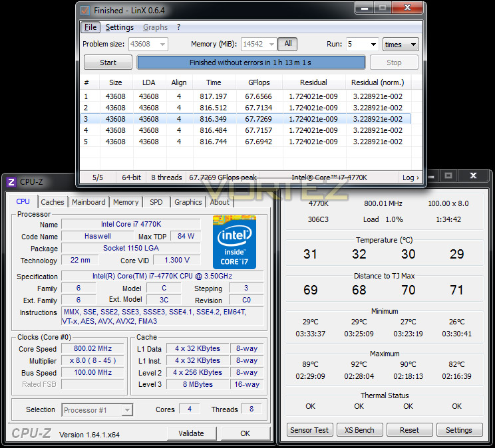The height and width of the screenshot is (448, 495).
Task: Open the Run count dropdown
Action: click(x=373, y=44)
